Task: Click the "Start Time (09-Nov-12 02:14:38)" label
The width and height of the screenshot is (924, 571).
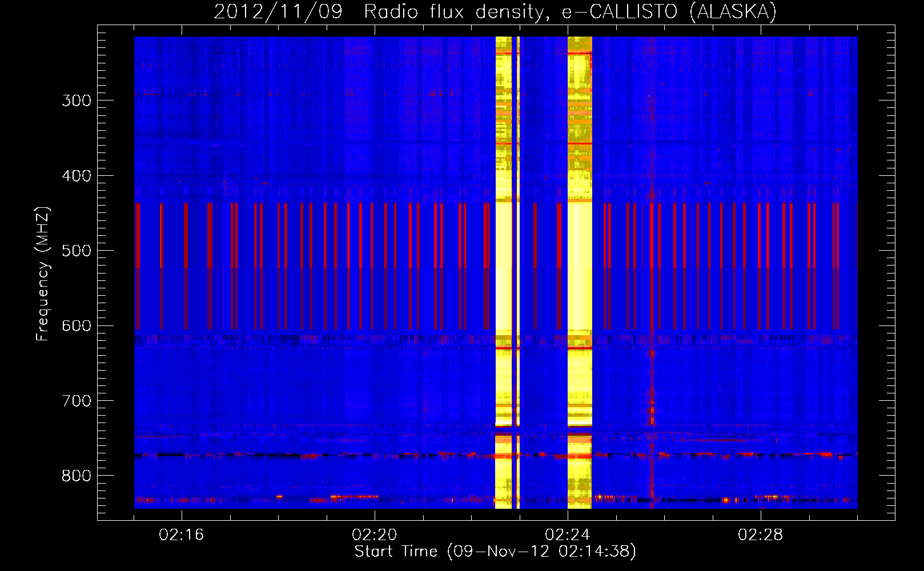Action: (x=495, y=552)
